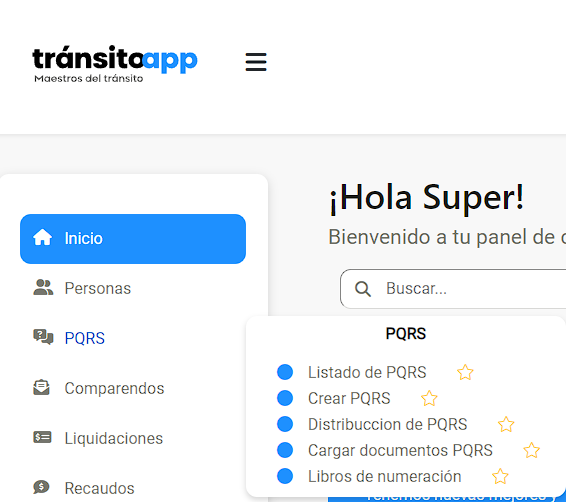
Task: Click the Liquidaciones money bill icon
Action: coord(42,437)
